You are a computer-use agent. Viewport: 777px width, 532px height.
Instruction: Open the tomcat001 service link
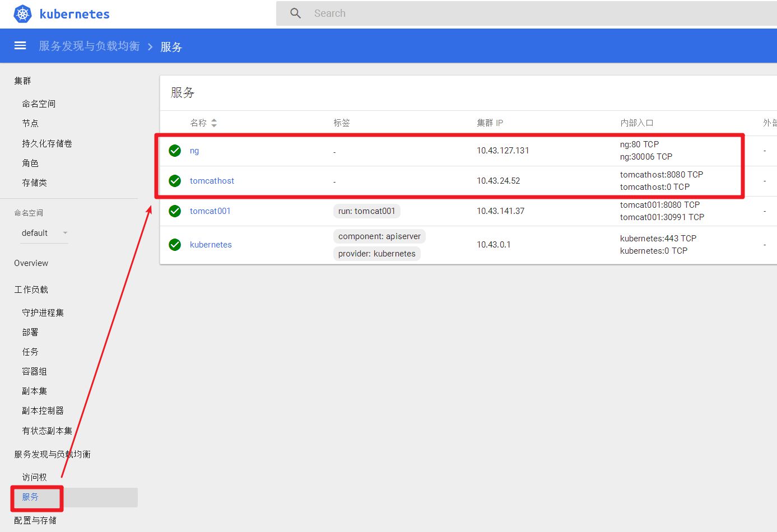[210, 211]
